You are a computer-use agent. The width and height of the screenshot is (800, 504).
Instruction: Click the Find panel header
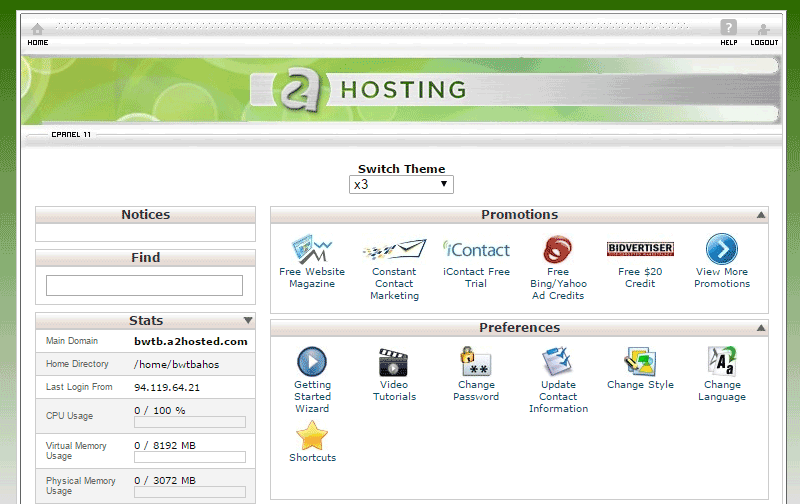(145, 258)
